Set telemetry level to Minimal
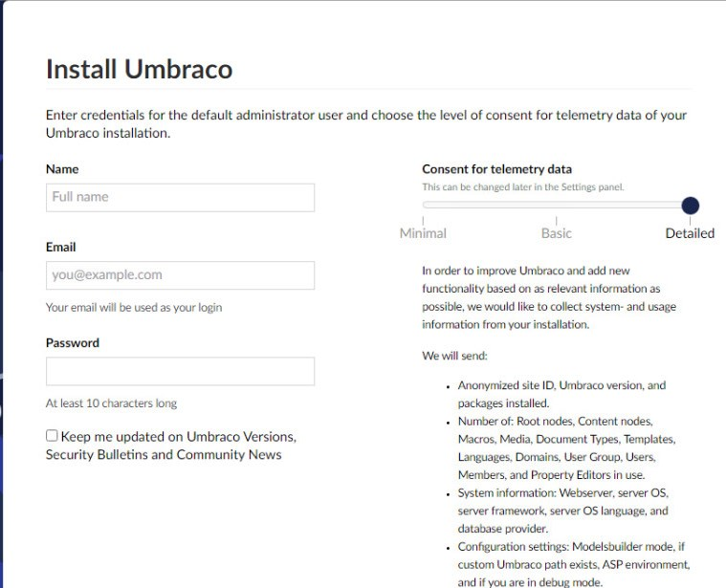 (423, 233)
